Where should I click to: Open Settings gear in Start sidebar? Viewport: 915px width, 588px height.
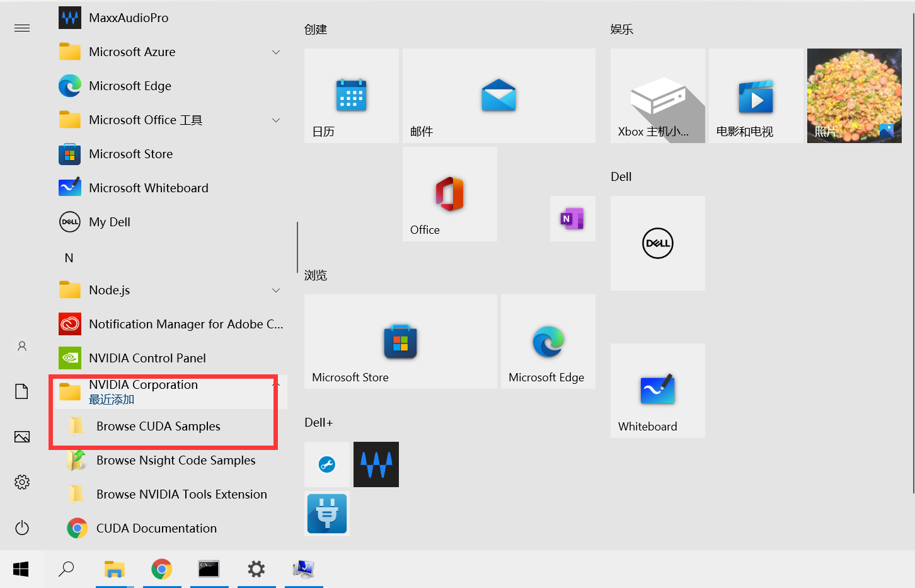pos(22,482)
